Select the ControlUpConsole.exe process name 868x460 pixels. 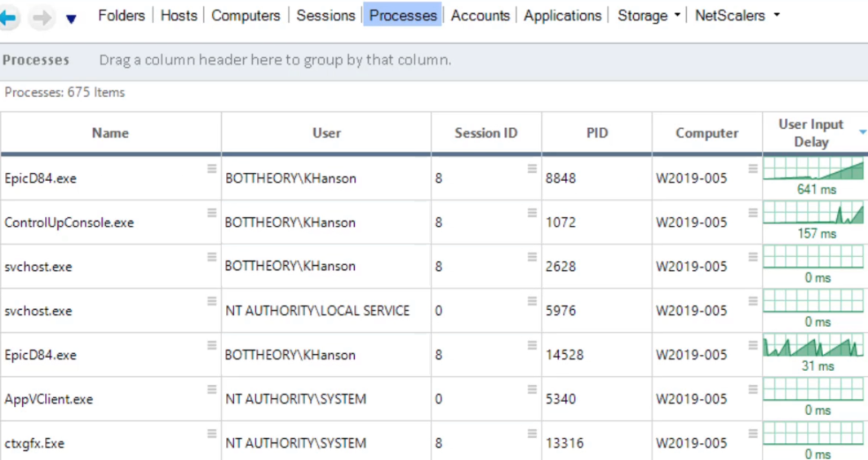[69, 223]
